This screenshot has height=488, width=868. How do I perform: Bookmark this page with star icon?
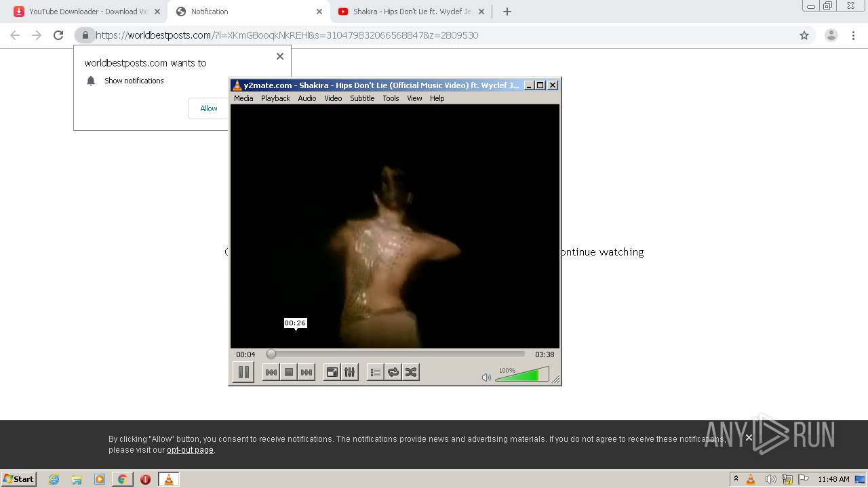click(x=804, y=35)
